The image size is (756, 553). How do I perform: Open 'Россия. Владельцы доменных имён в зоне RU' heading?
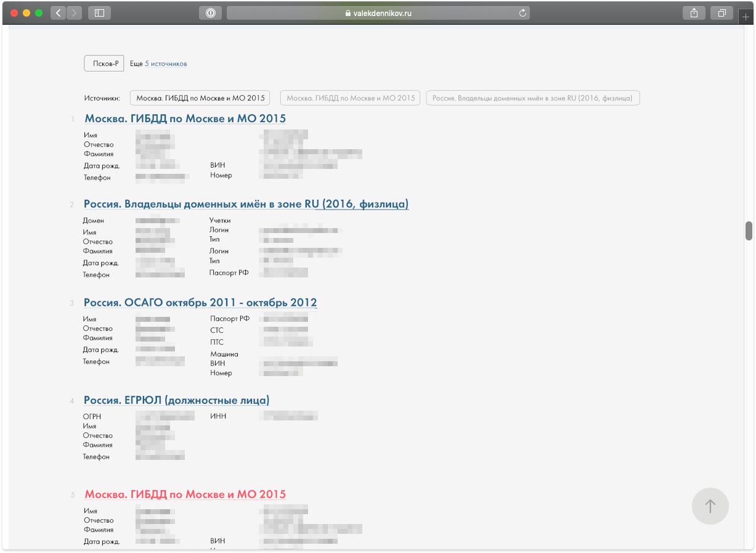(x=246, y=204)
